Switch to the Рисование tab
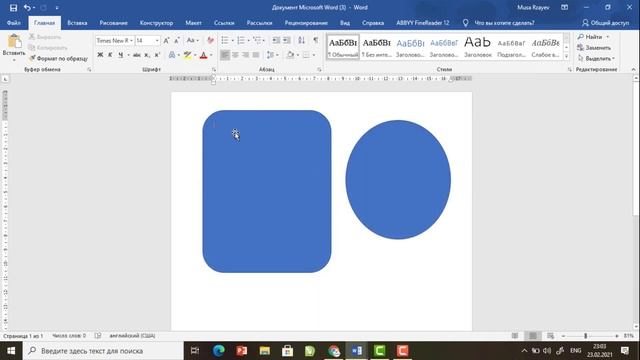 click(x=113, y=23)
